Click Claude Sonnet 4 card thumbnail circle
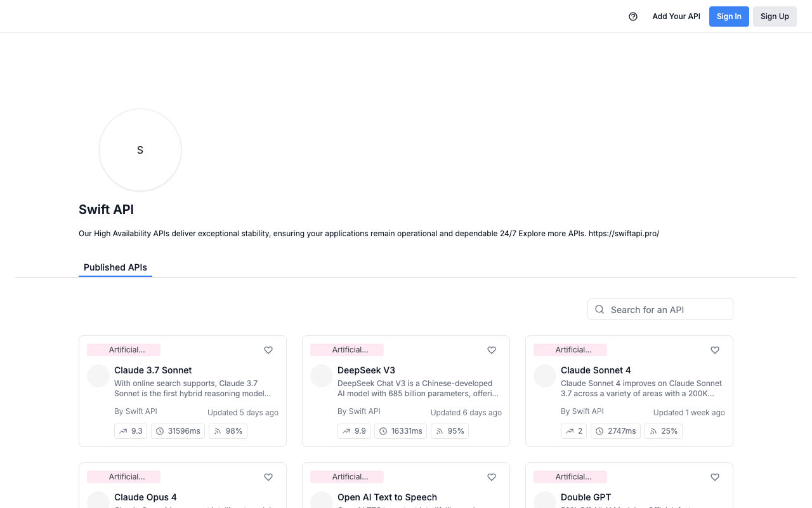 point(545,376)
